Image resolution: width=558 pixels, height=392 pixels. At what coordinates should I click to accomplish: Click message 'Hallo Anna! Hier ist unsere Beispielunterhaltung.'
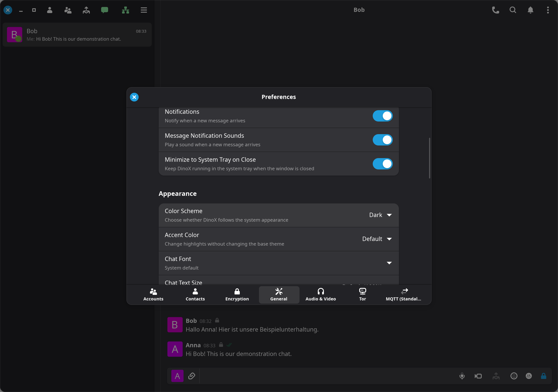pos(252,329)
